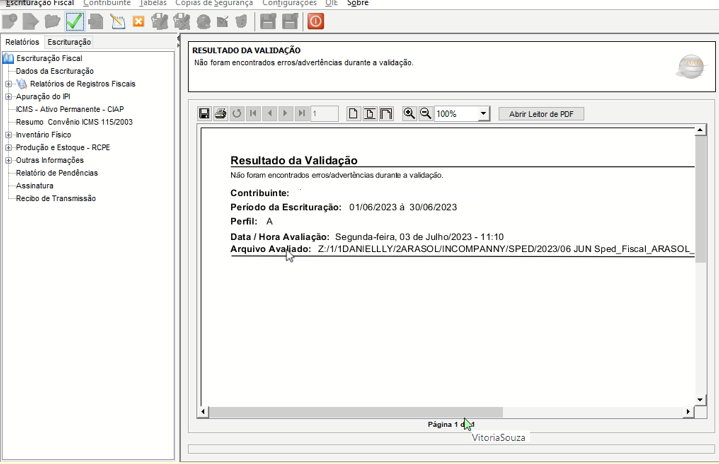Fit the report to page width
This screenshot has height=464, width=719.
point(386,113)
